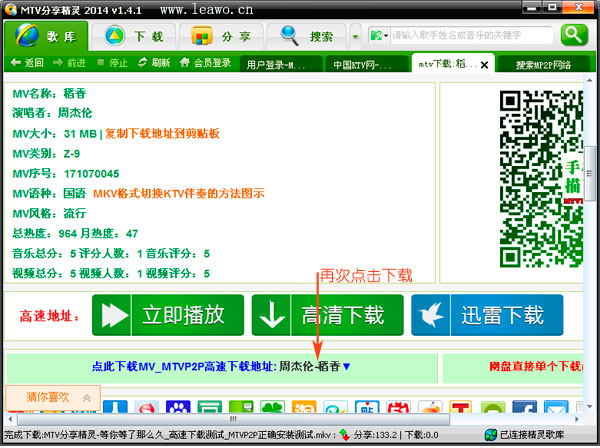Click the 分享:133.2 | 下载:0.0 status text
Viewport: 600px width, 448px height.
click(x=396, y=435)
